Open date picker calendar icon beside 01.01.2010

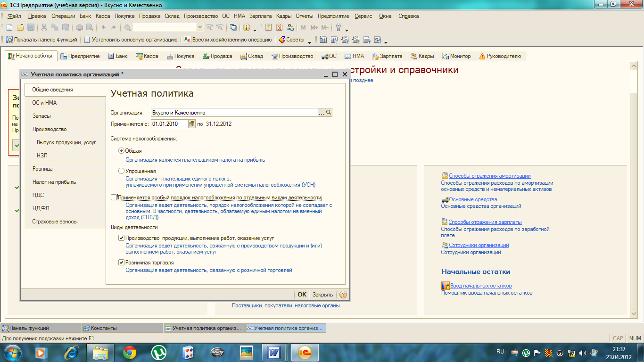click(192, 124)
